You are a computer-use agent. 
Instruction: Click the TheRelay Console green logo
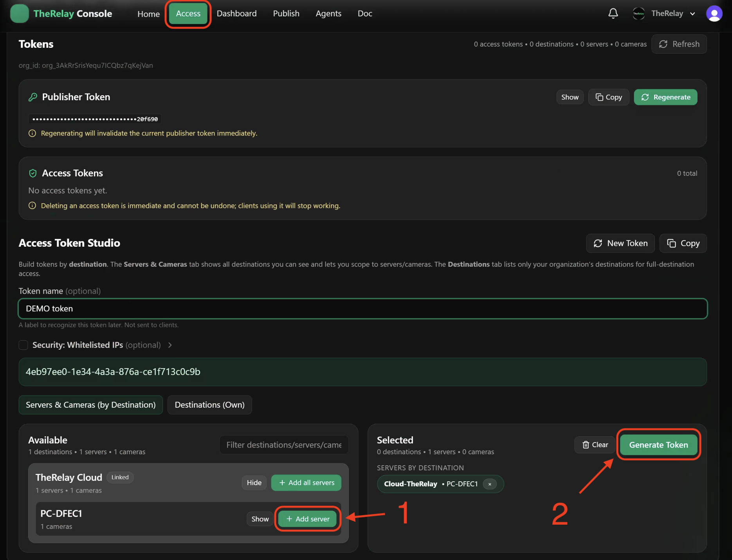pyautogui.click(x=20, y=13)
